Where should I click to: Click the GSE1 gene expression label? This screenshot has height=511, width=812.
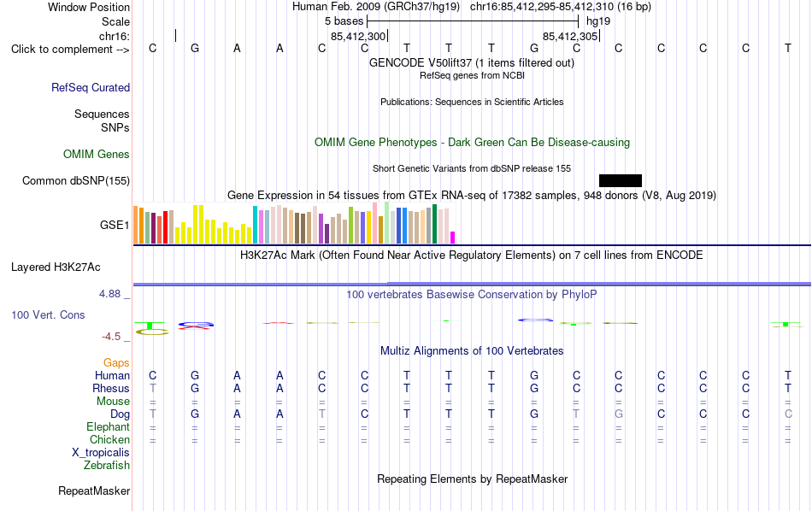tap(115, 225)
